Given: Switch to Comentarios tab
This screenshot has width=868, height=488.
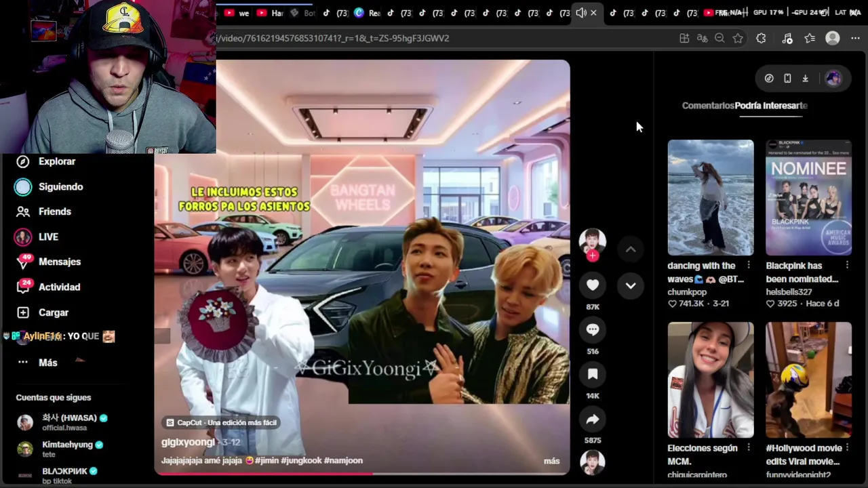Looking at the screenshot, I should click(x=708, y=106).
